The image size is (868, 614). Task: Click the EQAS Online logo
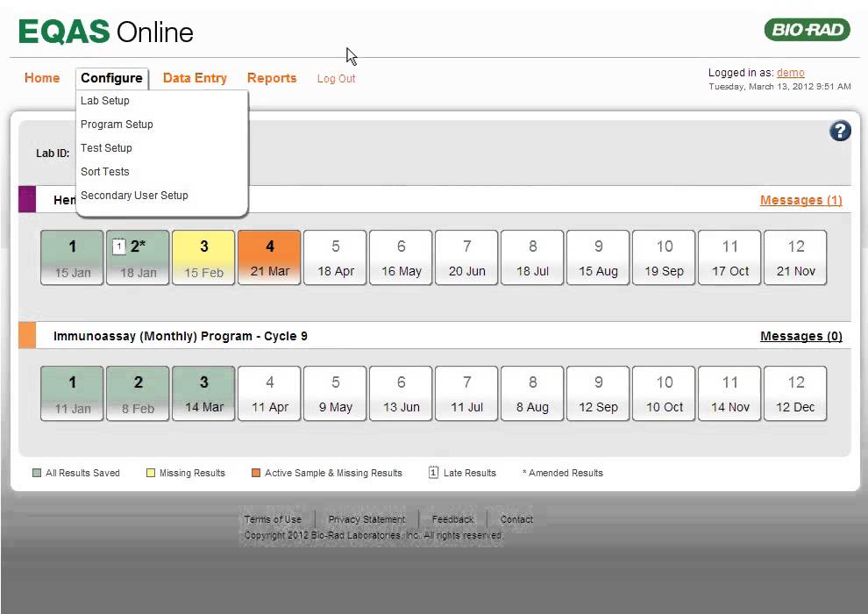click(106, 32)
